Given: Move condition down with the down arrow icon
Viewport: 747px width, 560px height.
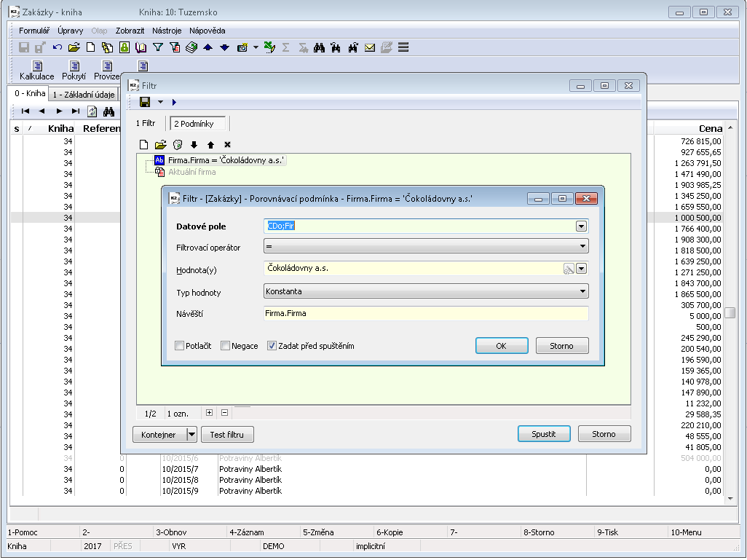Looking at the screenshot, I should tap(194, 145).
